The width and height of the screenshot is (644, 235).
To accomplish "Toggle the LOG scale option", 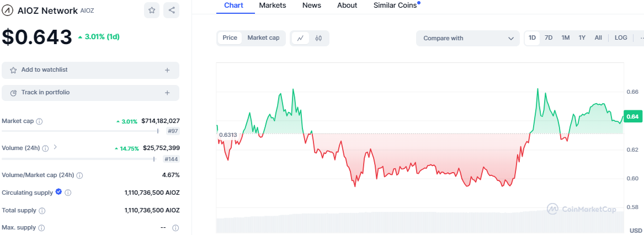I will (621, 38).
